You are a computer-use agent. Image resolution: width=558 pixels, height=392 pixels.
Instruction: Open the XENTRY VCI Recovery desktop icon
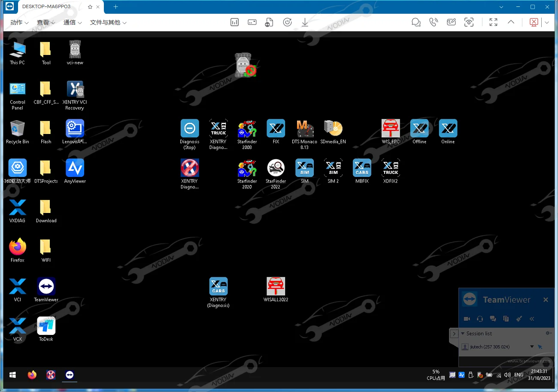75,89
